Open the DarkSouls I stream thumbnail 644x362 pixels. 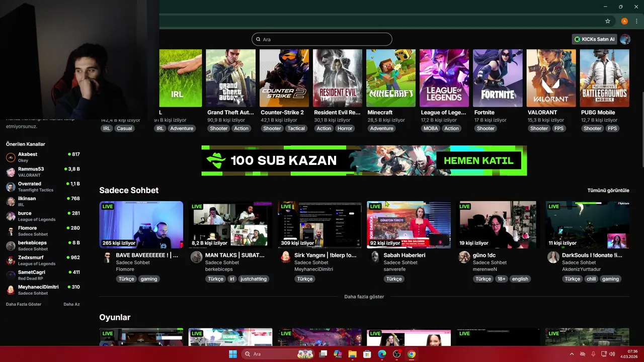tap(587, 225)
